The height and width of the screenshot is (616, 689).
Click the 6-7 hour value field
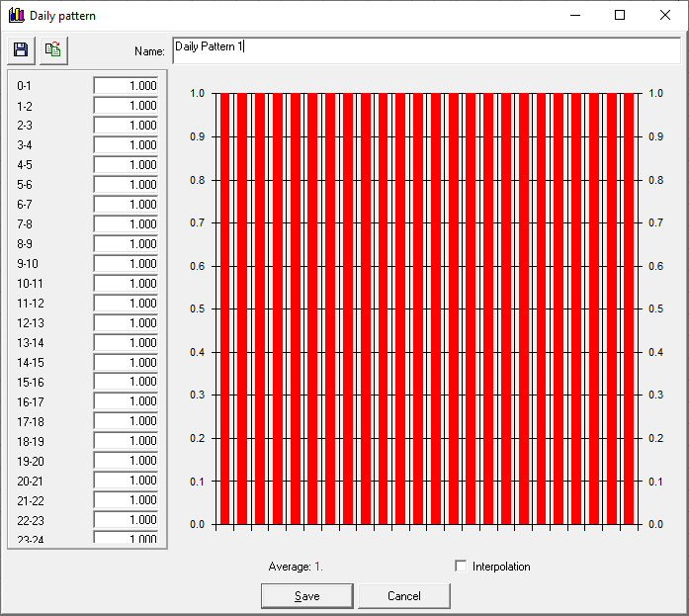tap(126, 205)
